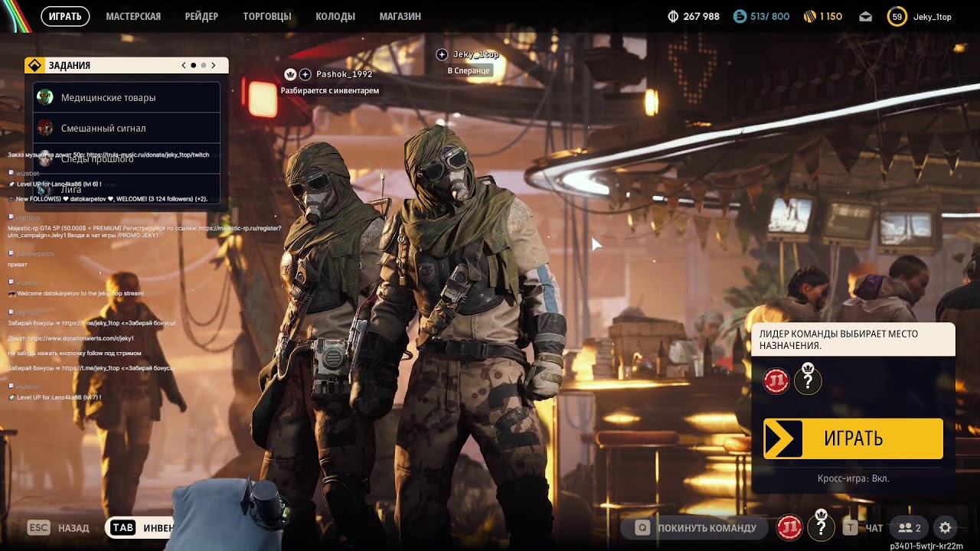Click the Медицинские товары quest giver avatar

[45, 97]
